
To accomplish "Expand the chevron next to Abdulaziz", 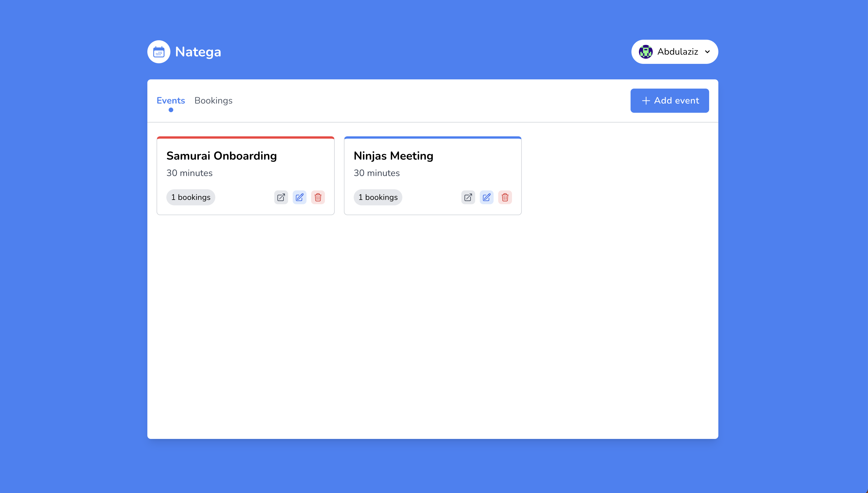I will click(x=707, y=52).
